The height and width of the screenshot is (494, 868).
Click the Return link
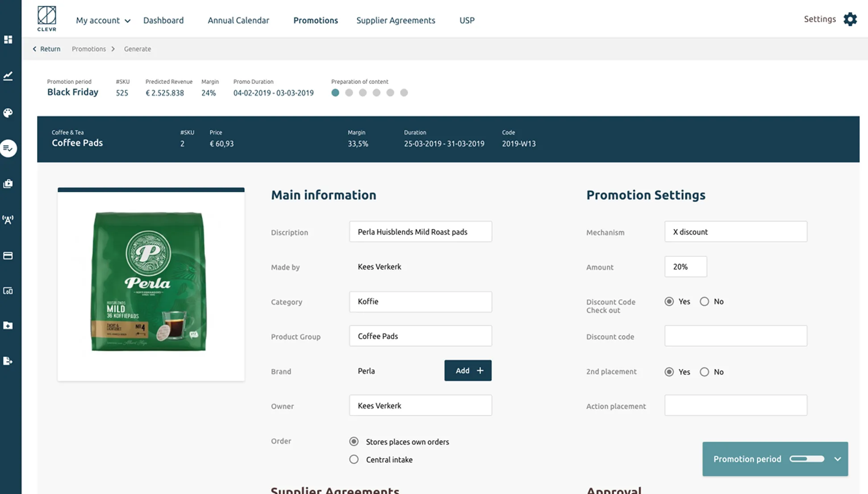pyautogui.click(x=50, y=49)
